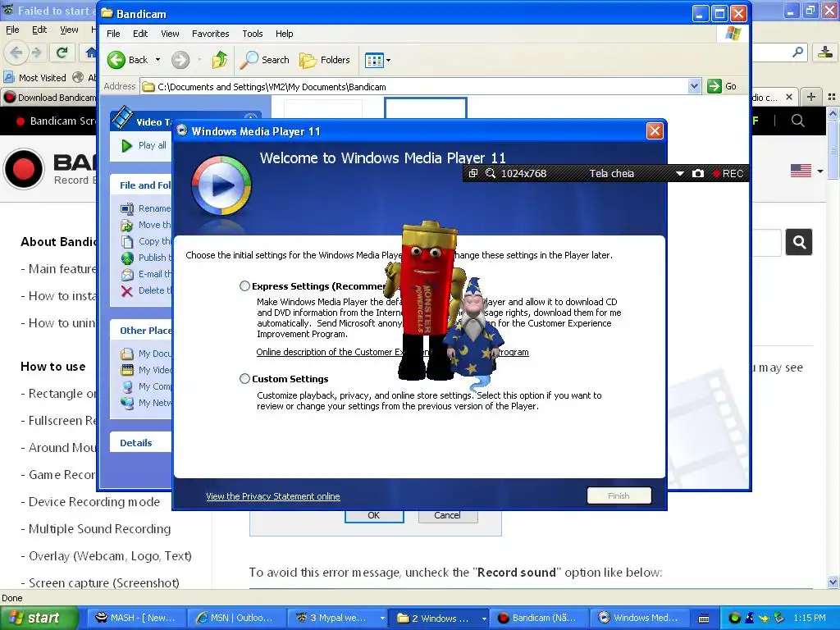Open My Computer in Other Places
This screenshot has width=840, height=630.
pos(146,386)
